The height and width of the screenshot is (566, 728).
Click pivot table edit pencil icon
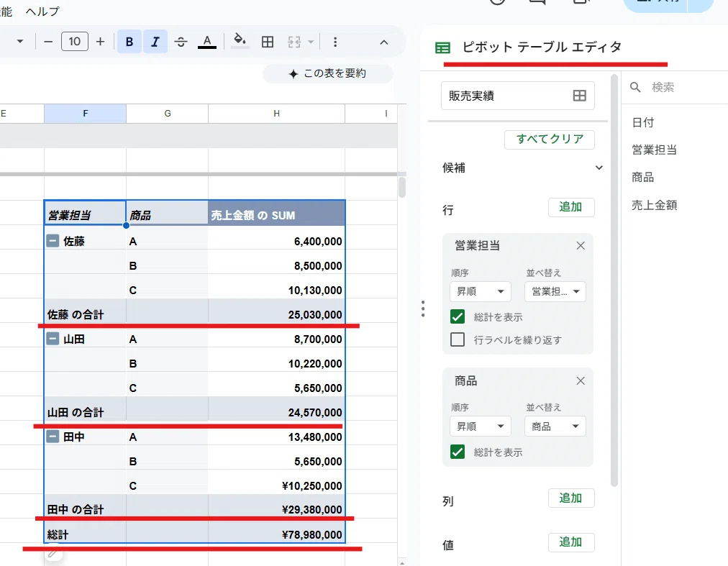point(53,552)
